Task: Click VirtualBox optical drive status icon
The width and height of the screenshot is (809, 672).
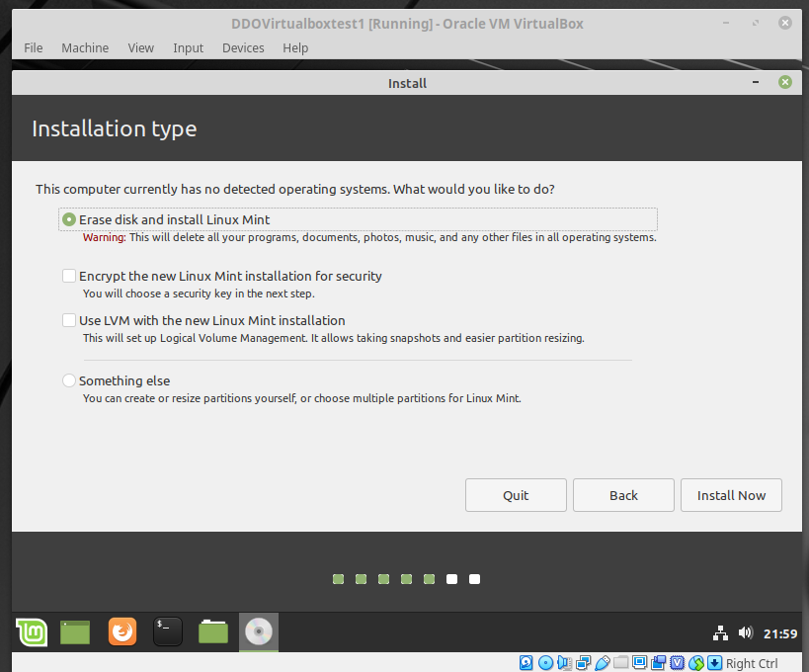Action: click(x=546, y=663)
